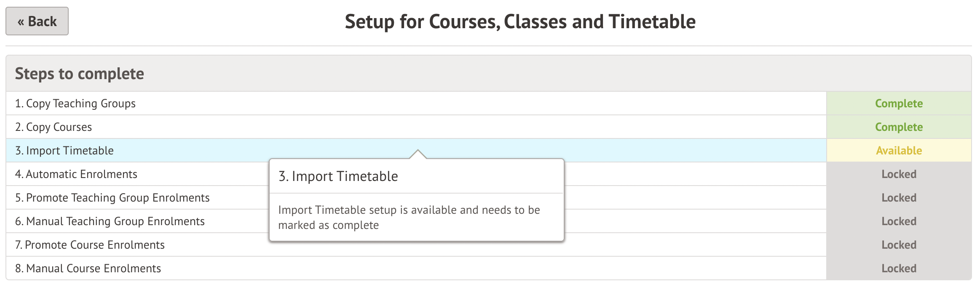980x287 pixels.
Task: Click the Import Timetable tooltip title
Action: pyautogui.click(x=338, y=176)
